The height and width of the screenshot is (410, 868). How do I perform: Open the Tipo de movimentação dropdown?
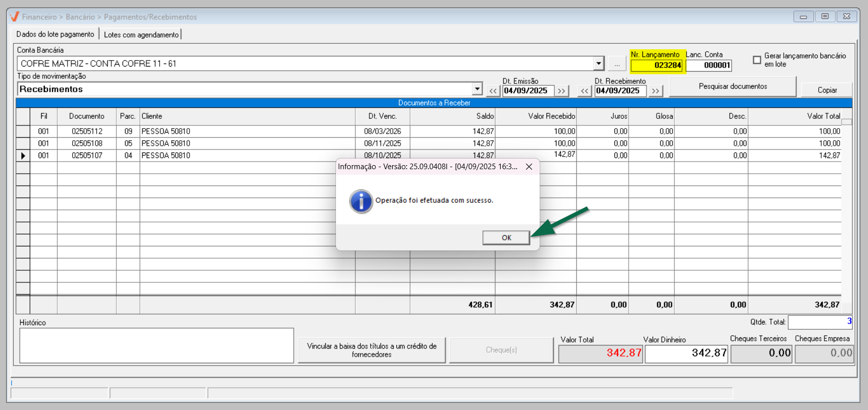tap(477, 89)
